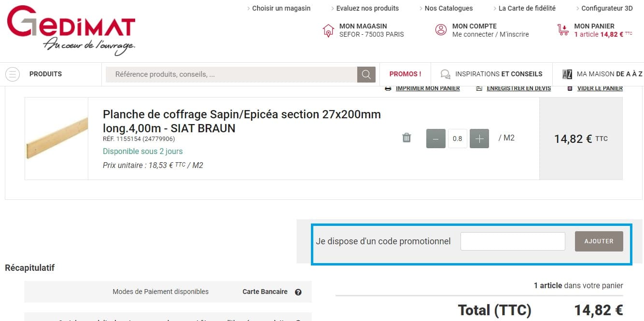The image size is (644, 321).
Task: Increase quantity with the plus button
Action: pos(479,139)
